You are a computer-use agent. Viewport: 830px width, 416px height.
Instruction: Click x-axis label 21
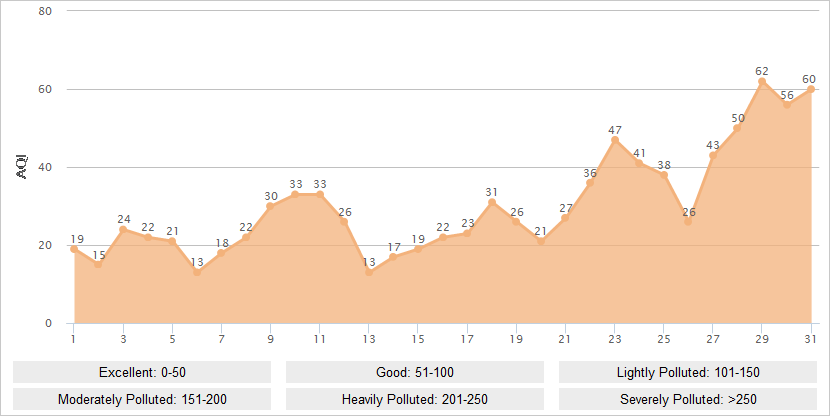565,339
